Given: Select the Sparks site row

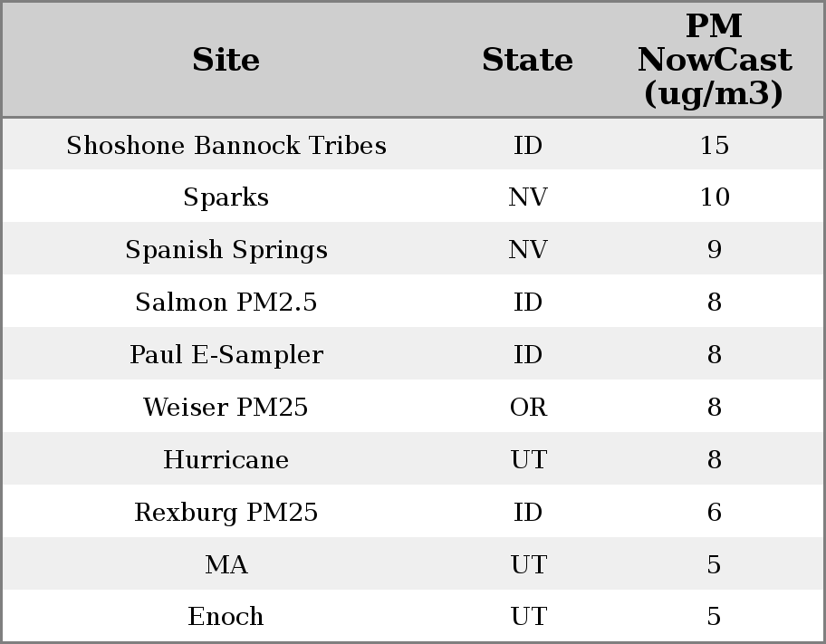Looking at the screenshot, I should (226, 197).
